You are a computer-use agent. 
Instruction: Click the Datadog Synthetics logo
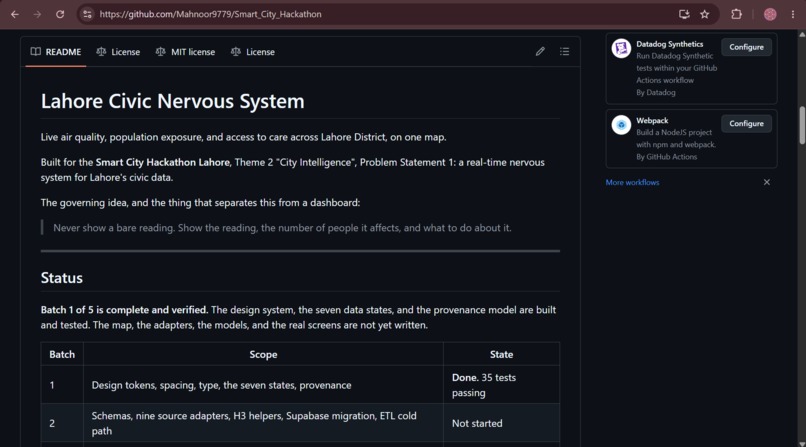(621, 49)
